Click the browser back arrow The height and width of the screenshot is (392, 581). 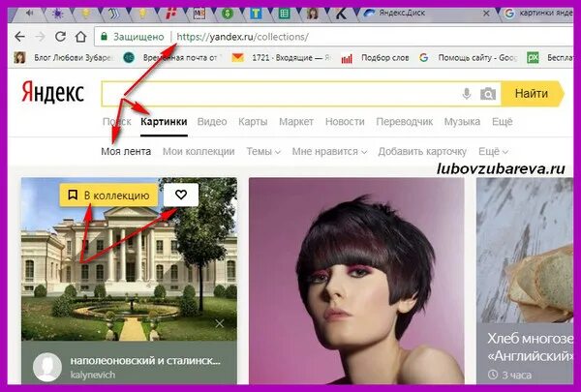(19, 37)
